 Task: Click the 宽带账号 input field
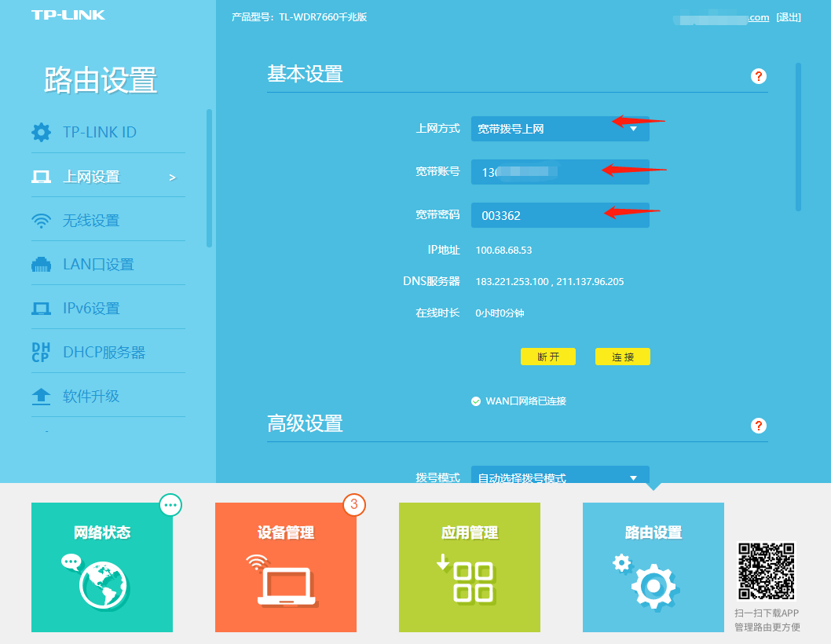pyautogui.click(x=560, y=172)
